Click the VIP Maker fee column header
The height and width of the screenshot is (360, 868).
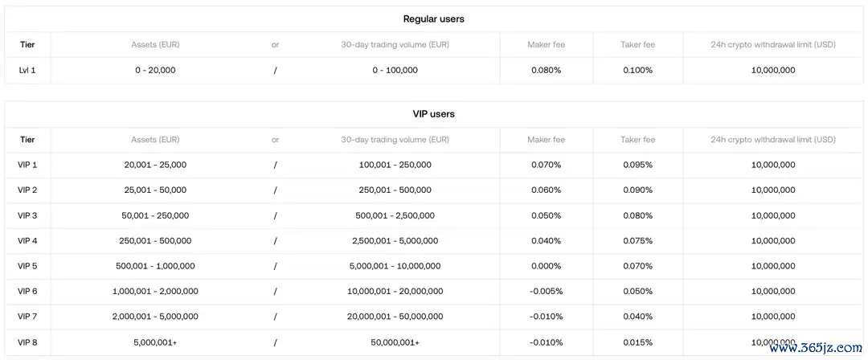pyautogui.click(x=546, y=140)
